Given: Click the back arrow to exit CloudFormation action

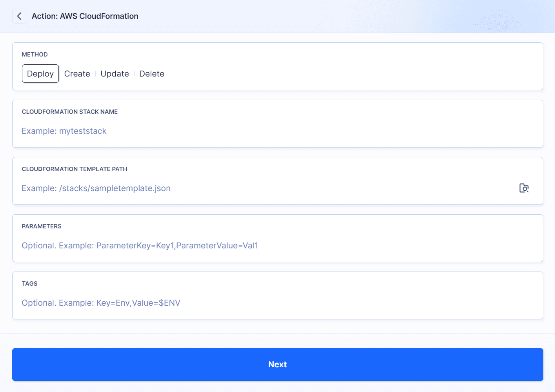Looking at the screenshot, I should pos(19,16).
